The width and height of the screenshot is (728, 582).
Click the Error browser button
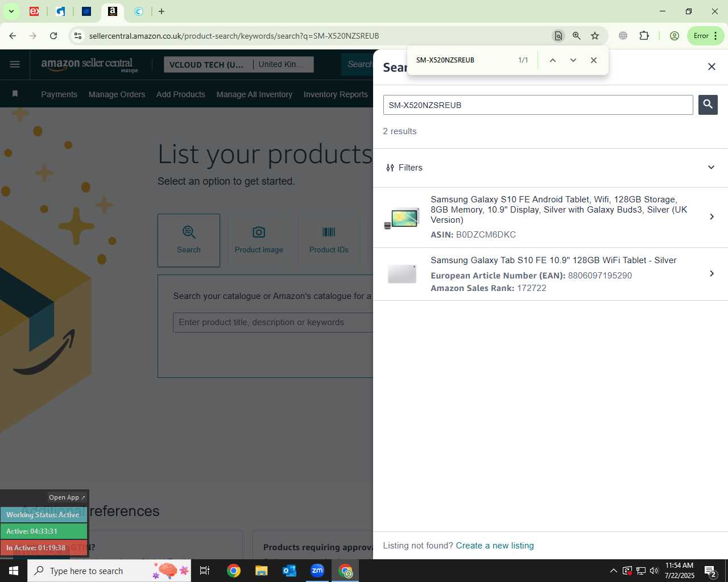click(x=705, y=36)
